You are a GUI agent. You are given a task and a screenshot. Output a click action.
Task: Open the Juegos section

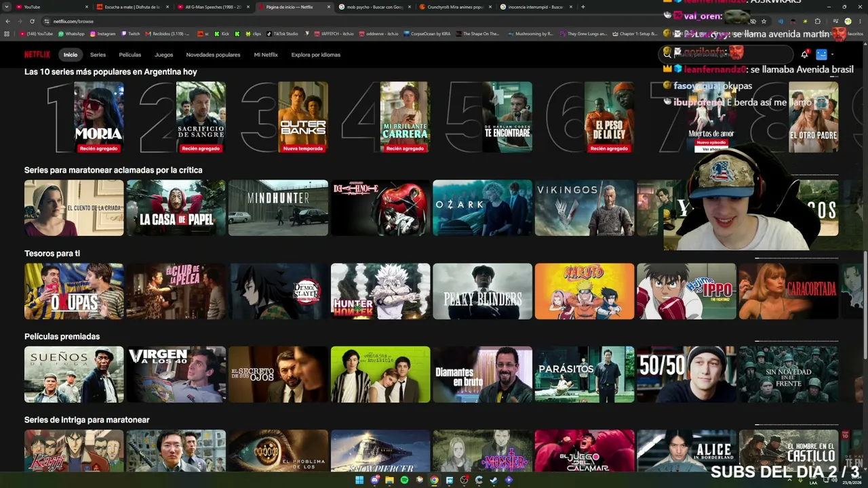point(164,55)
